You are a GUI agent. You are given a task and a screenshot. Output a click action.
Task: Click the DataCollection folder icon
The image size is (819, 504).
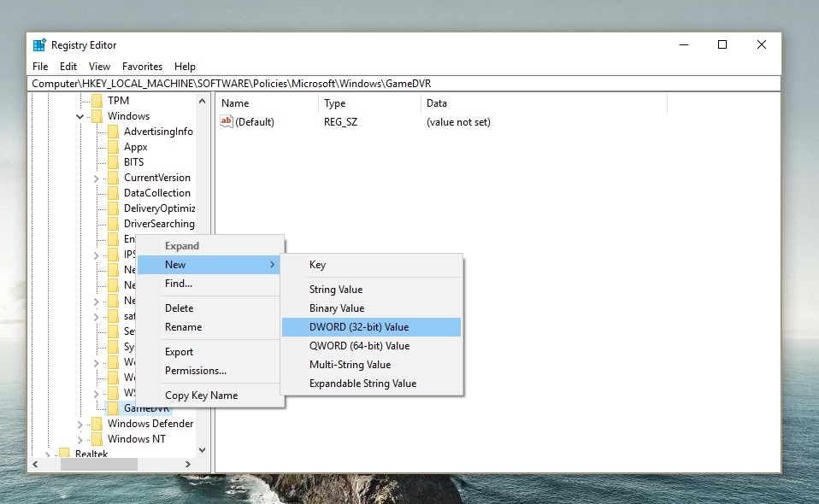pyautogui.click(x=114, y=192)
